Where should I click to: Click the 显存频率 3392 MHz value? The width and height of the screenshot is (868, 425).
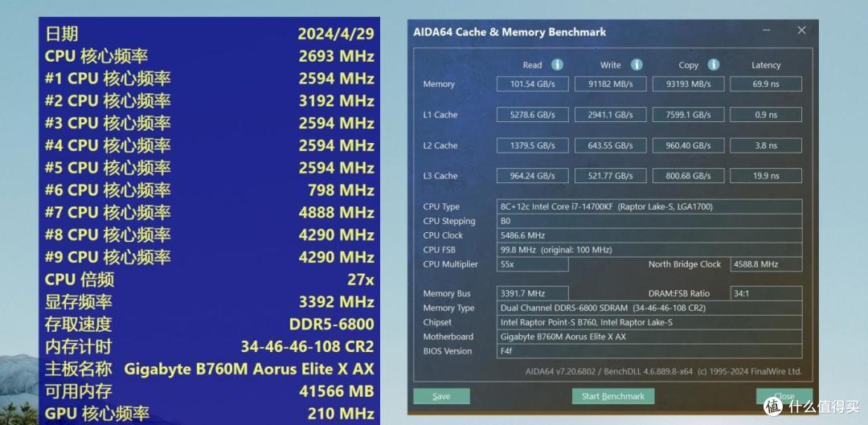pos(337,301)
